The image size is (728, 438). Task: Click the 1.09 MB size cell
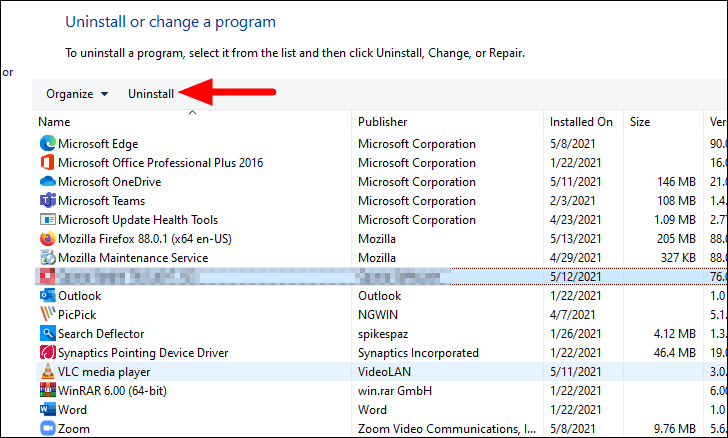coord(675,220)
